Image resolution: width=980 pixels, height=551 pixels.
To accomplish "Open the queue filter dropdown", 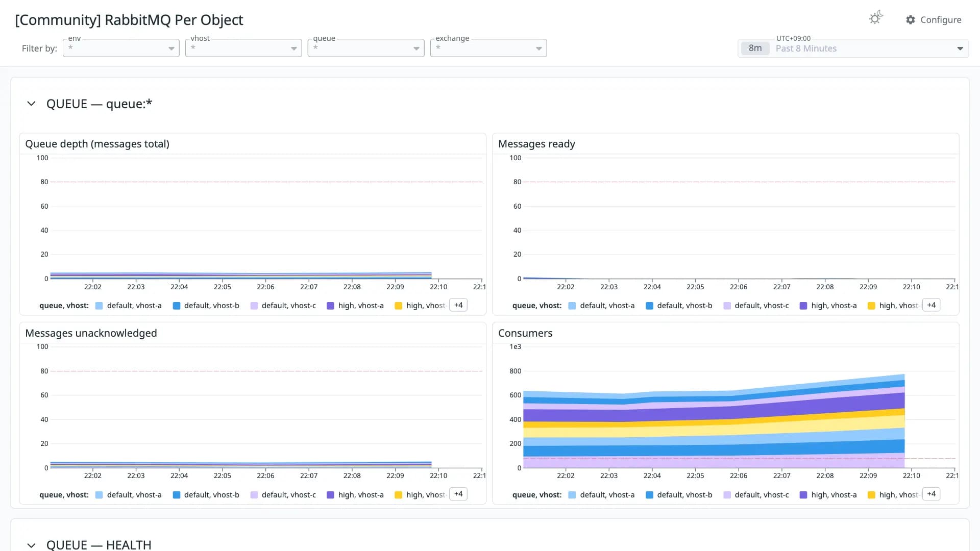I will pos(366,48).
